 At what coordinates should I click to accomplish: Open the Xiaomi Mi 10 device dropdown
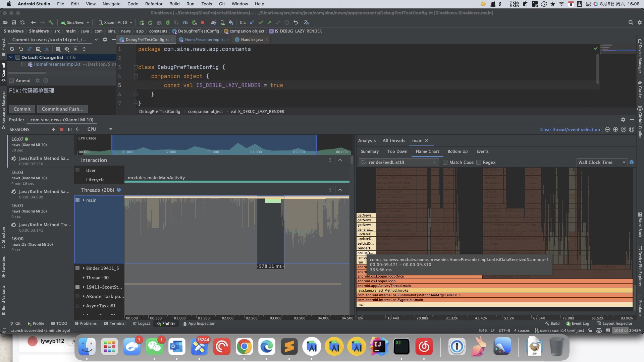(x=115, y=22)
